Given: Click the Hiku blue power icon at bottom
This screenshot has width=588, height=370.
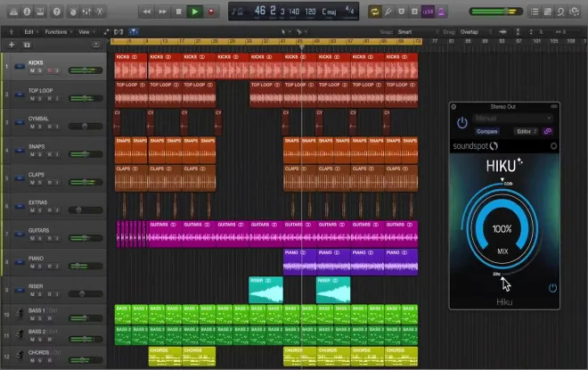Looking at the screenshot, I should [552, 288].
